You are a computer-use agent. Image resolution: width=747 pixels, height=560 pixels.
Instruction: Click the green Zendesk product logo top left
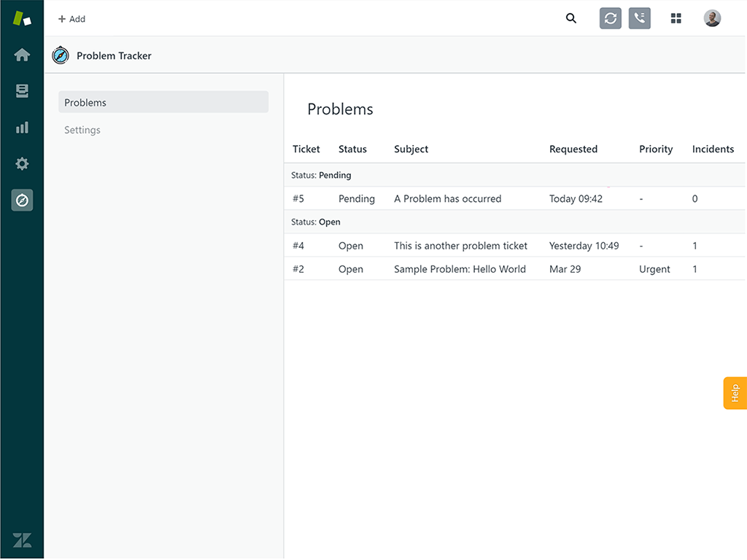coord(22,18)
